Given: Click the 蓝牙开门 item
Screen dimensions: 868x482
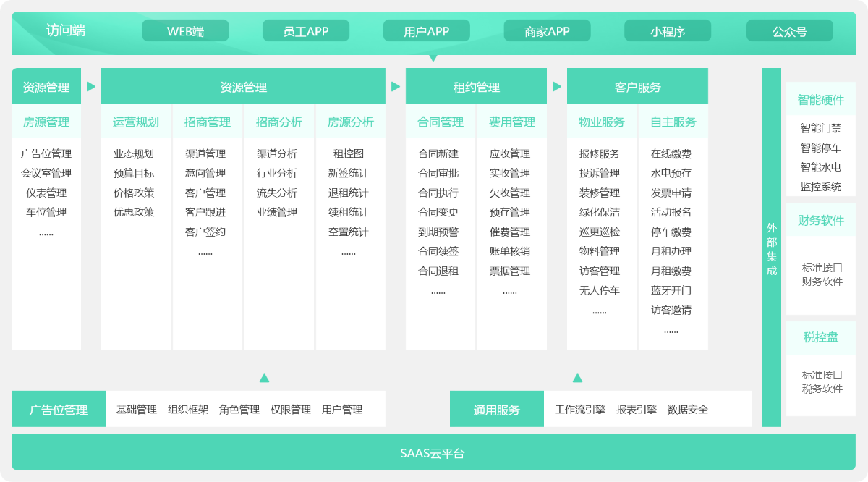Looking at the screenshot, I should [671, 290].
